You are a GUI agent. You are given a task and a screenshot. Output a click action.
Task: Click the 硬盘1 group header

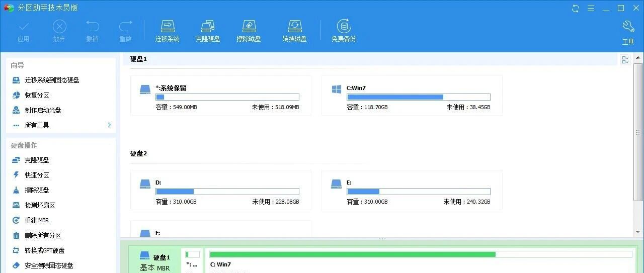[138, 59]
